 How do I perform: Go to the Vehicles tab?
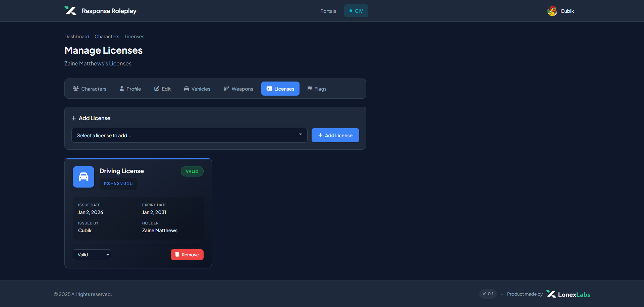pos(197,89)
